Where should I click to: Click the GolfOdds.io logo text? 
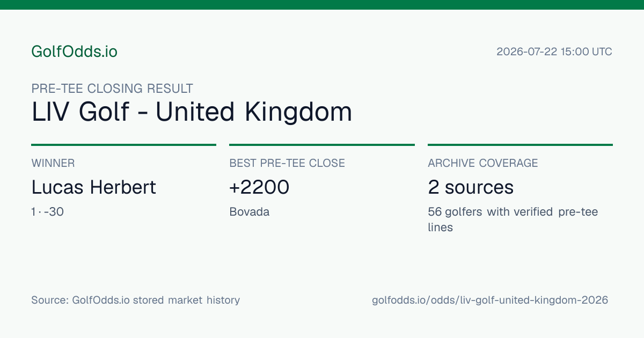pos(74,52)
